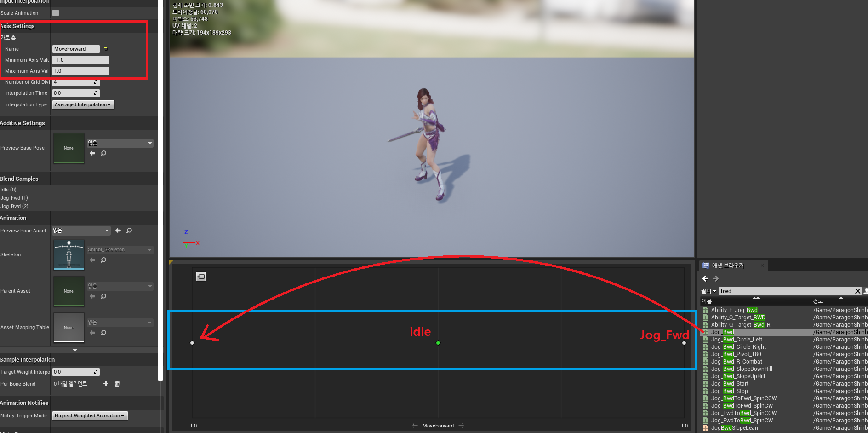
Task: Select the leftmost sample point at -1.0
Action: point(192,343)
